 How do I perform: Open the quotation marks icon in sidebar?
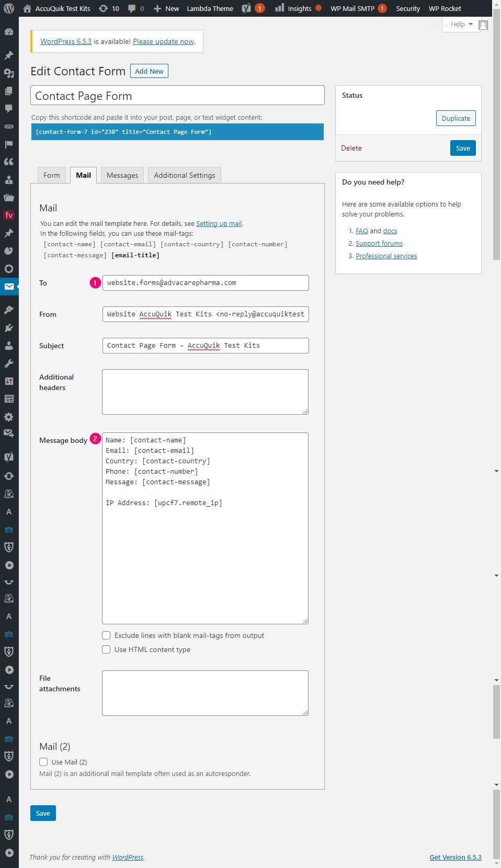[9, 162]
